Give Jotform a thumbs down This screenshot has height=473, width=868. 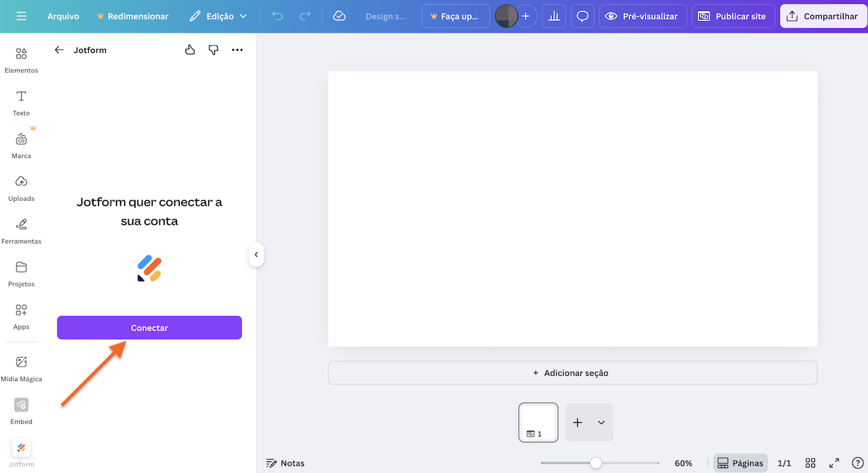pos(214,50)
